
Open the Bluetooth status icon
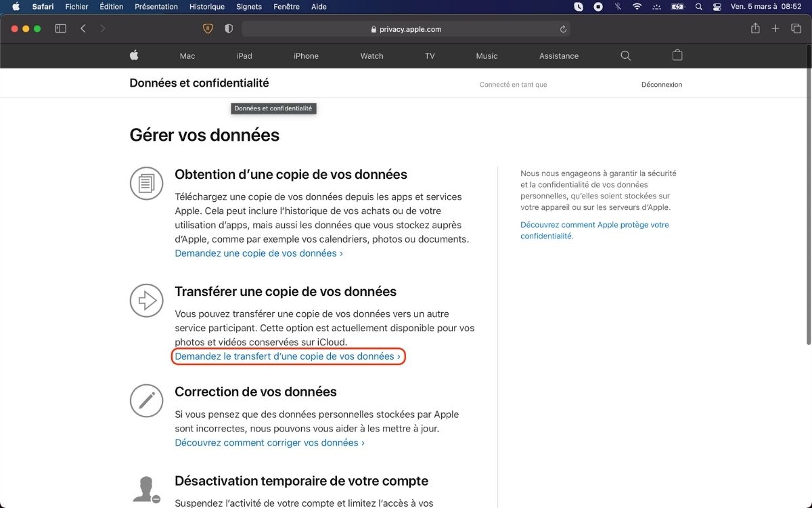618,7
